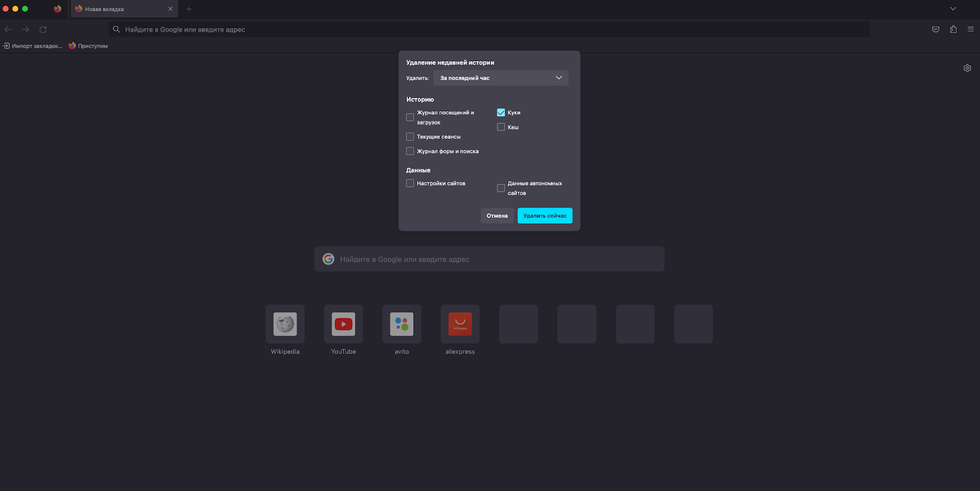Click the new tab plus button
Image resolution: width=980 pixels, height=491 pixels.
pos(189,9)
